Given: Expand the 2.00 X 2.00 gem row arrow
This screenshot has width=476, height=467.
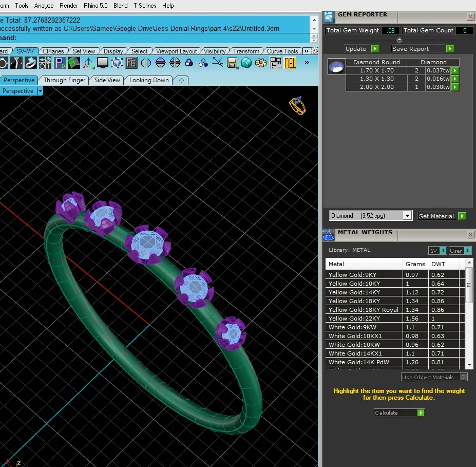Looking at the screenshot, I should (455, 87).
